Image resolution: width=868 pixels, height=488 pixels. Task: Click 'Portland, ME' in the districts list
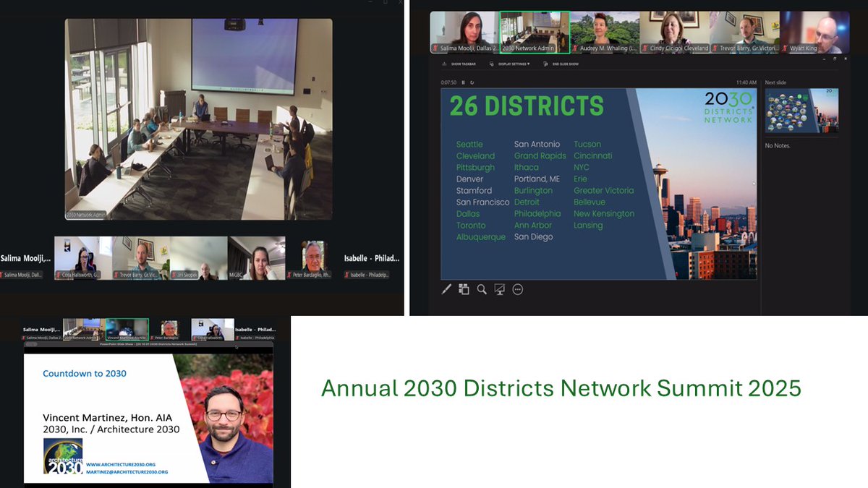(x=537, y=179)
